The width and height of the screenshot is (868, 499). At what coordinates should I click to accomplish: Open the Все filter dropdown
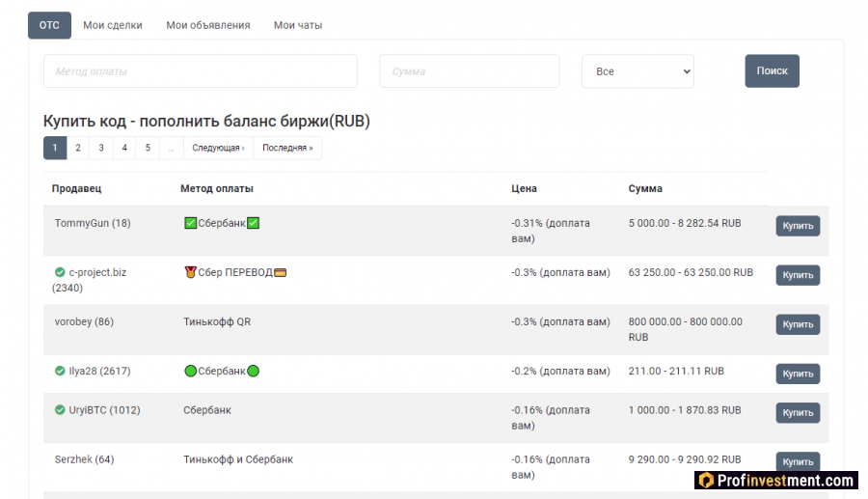(637, 70)
